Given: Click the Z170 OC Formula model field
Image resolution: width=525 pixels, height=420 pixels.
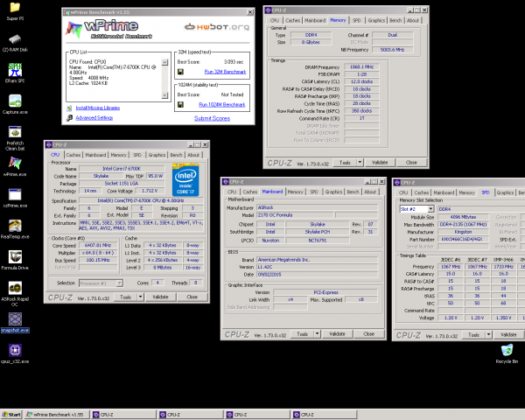Looking at the screenshot, I should pyautogui.click(x=295, y=215).
